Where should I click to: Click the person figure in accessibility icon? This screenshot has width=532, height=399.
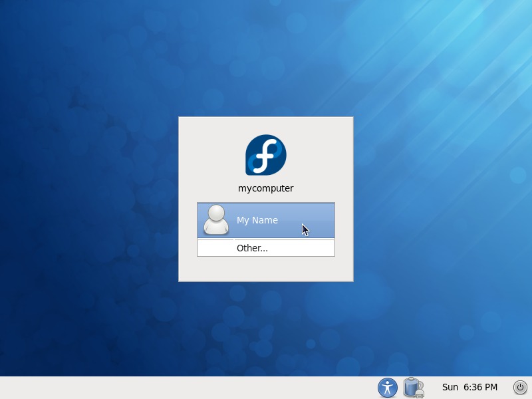(387, 387)
